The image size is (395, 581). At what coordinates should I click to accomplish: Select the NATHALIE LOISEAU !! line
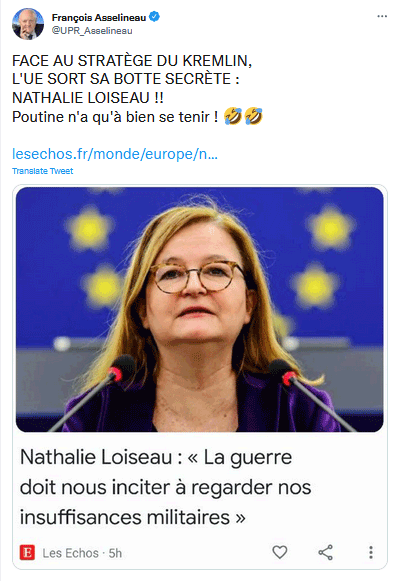[x=88, y=98]
